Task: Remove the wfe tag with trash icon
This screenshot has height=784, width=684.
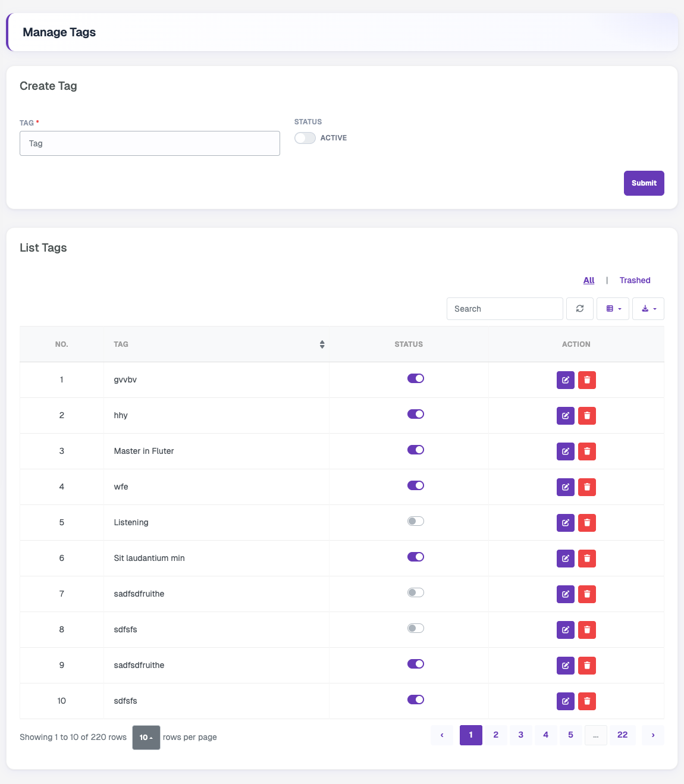Action: pos(587,487)
